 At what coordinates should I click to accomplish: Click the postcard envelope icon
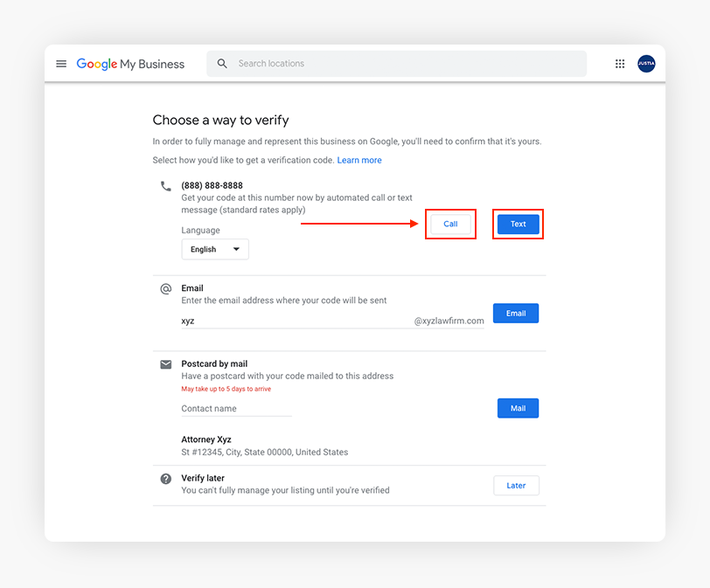point(166,364)
